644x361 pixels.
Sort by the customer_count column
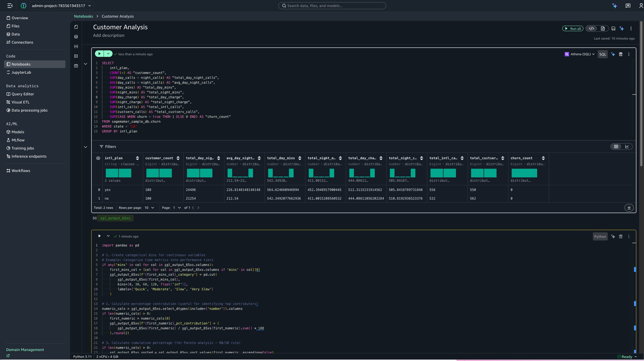point(178,158)
